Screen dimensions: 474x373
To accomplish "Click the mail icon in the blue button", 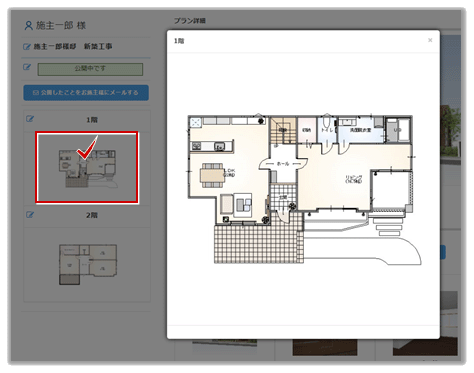I will pos(36,93).
